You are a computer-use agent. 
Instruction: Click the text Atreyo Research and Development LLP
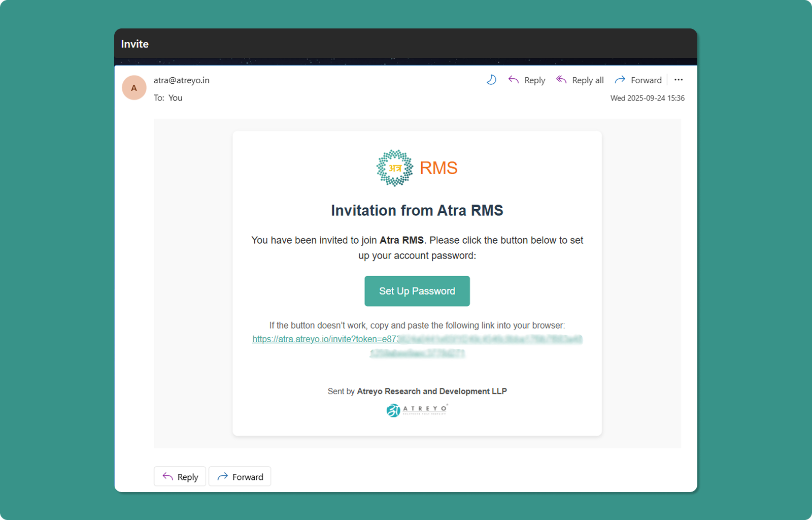[432, 391]
